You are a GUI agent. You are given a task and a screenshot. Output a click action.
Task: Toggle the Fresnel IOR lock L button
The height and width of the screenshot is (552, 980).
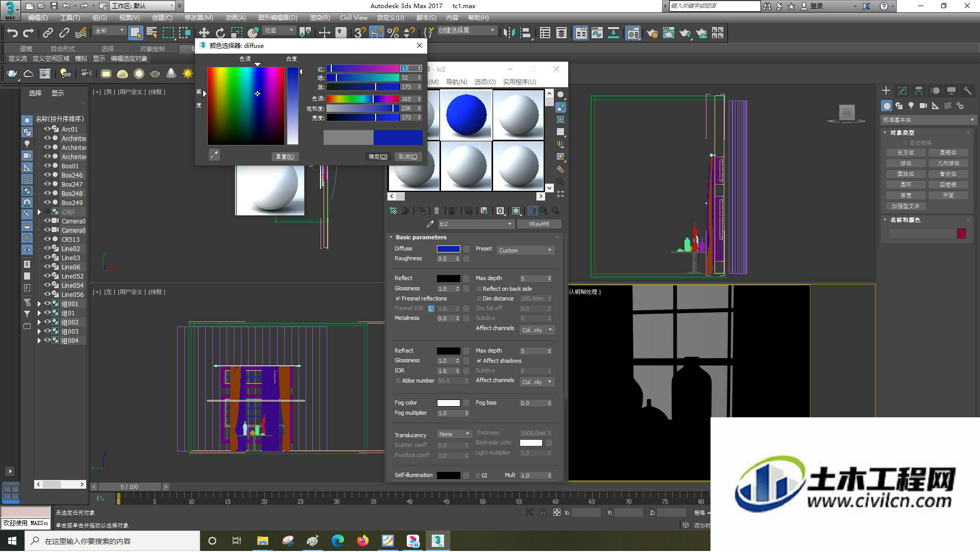431,309
